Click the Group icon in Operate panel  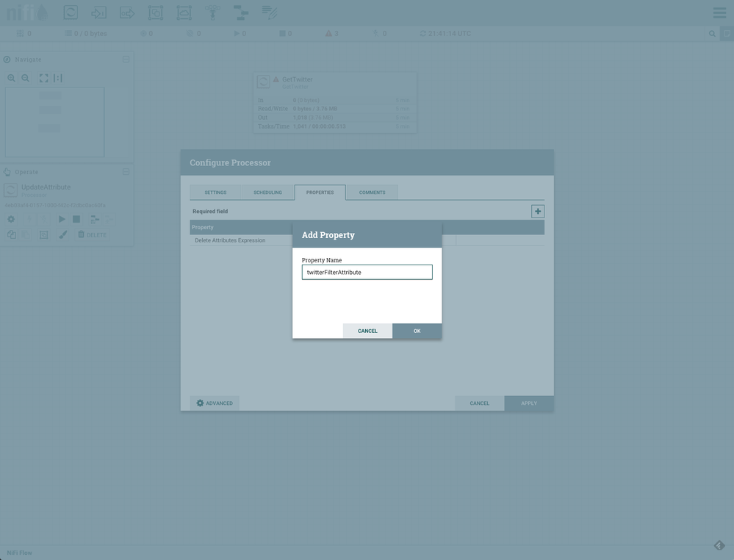point(43,234)
